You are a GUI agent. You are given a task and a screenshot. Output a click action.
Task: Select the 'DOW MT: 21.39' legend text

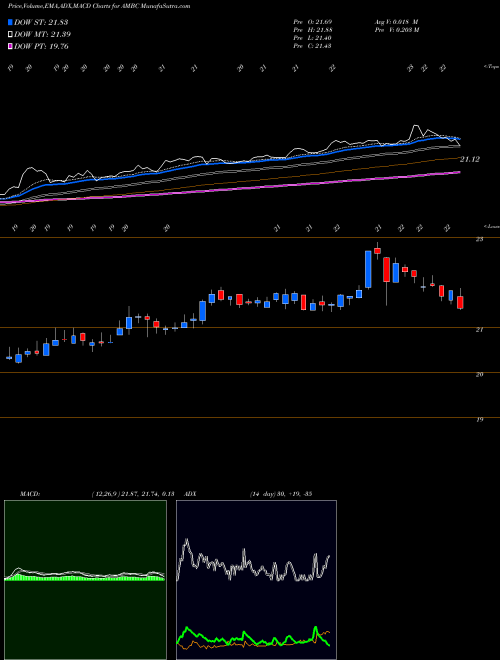[x=42, y=35]
